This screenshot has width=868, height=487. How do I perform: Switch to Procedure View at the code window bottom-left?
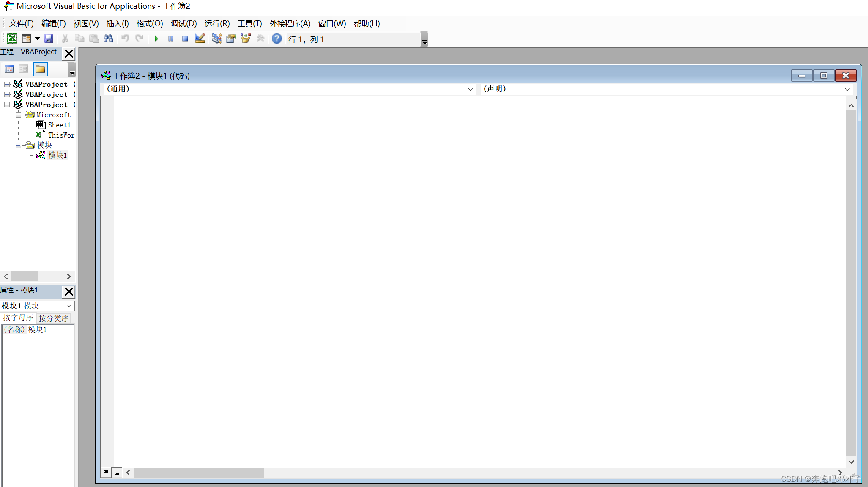point(106,472)
